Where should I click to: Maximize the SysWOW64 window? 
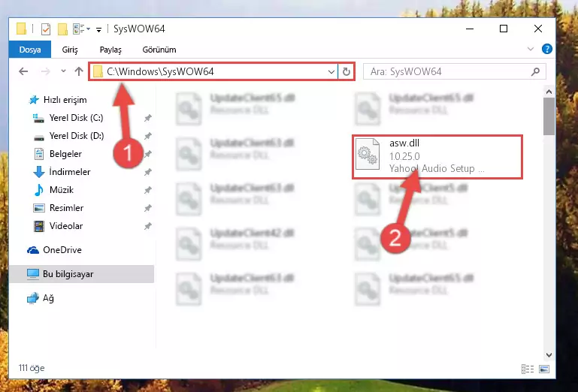(504, 29)
